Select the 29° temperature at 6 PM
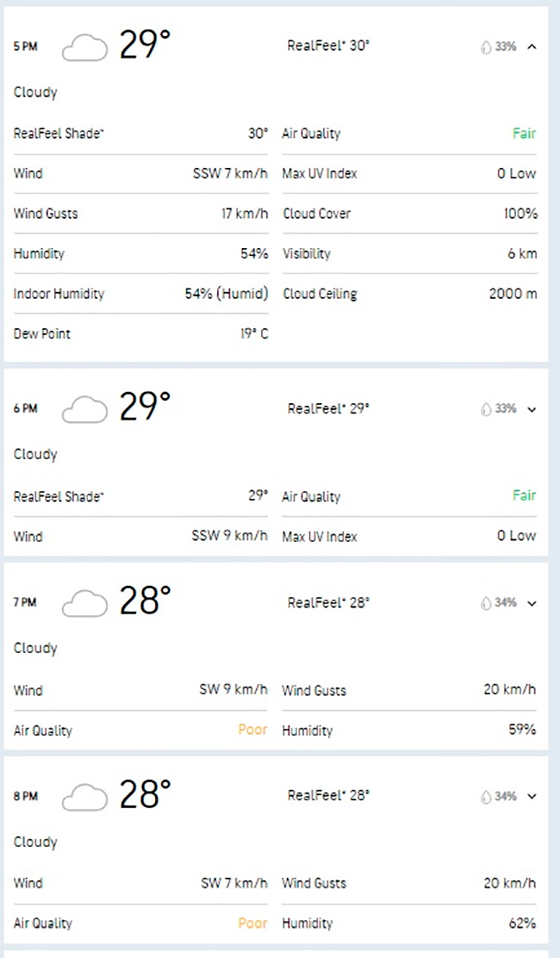560x958 pixels. [x=145, y=407]
